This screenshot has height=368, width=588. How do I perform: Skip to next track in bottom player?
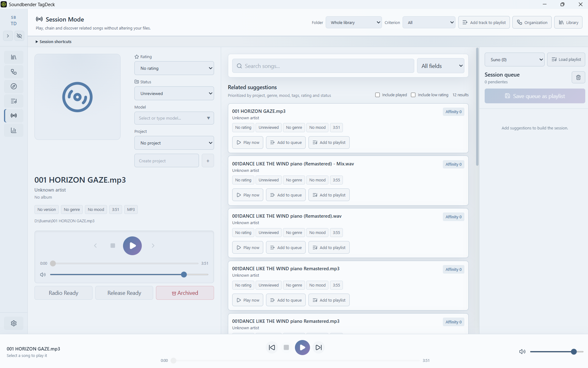319,347
